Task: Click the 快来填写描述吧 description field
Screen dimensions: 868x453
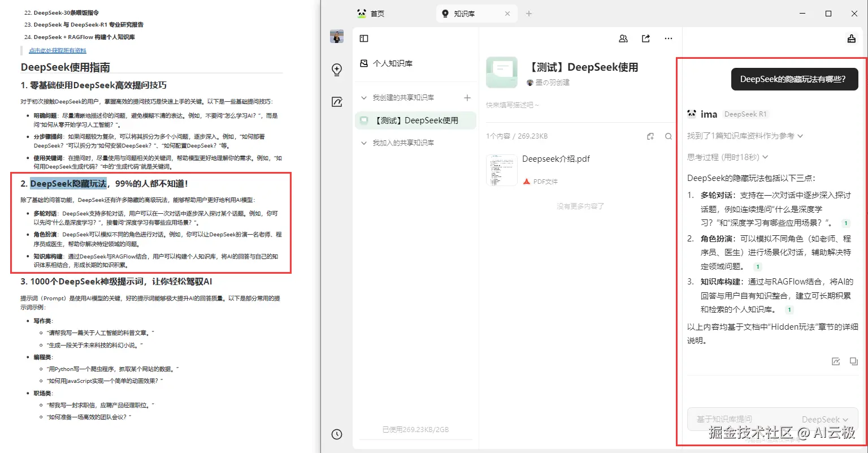Action: pos(513,105)
